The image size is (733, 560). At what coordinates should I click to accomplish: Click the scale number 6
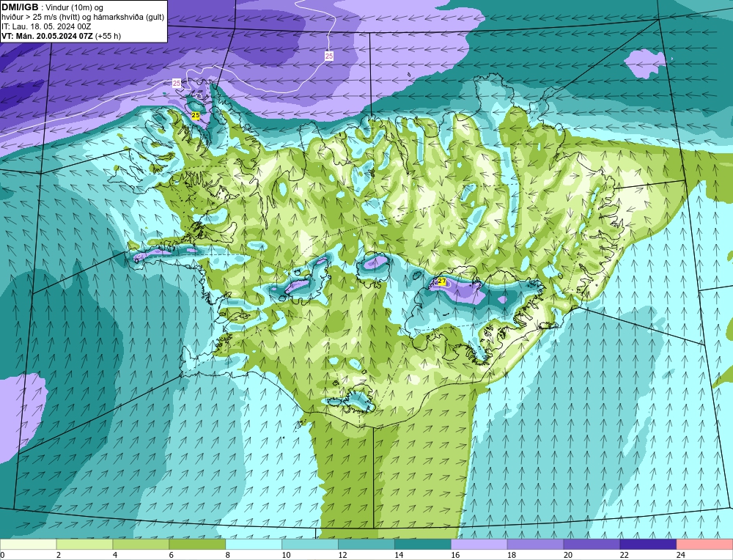(x=172, y=555)
